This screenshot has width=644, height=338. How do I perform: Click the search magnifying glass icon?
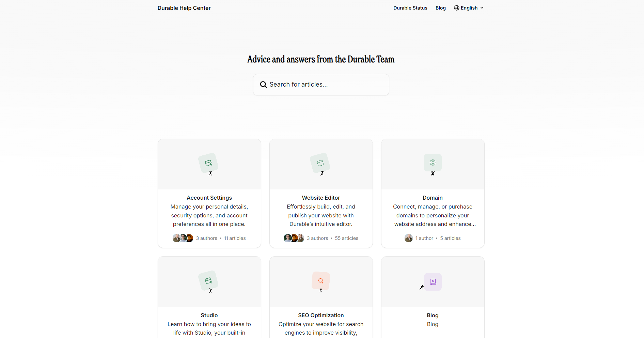(x=263, y=84)
